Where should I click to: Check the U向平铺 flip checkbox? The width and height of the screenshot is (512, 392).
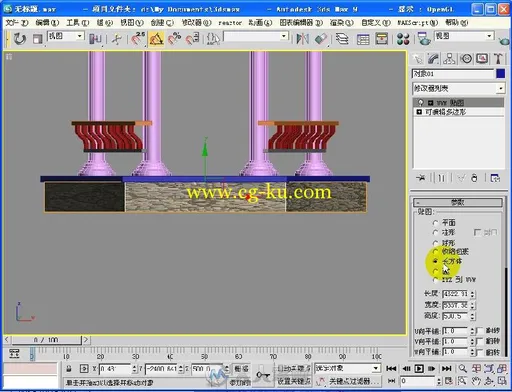[480, 331]
